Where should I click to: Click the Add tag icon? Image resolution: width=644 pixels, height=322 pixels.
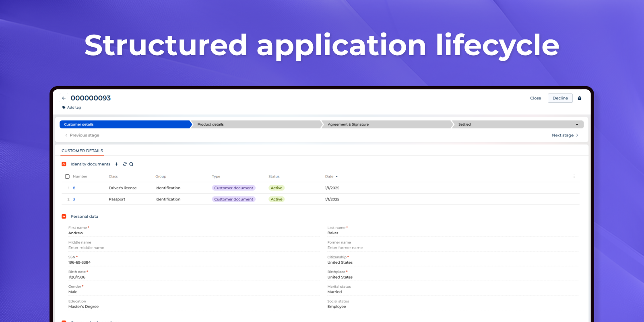coord(64,107)
